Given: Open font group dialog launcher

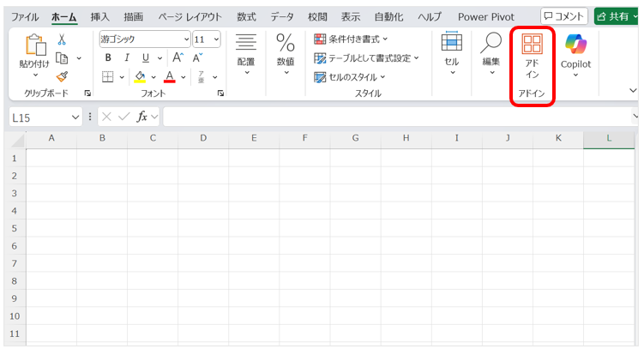Looking at the screenshot, I should tap(220, 93).
